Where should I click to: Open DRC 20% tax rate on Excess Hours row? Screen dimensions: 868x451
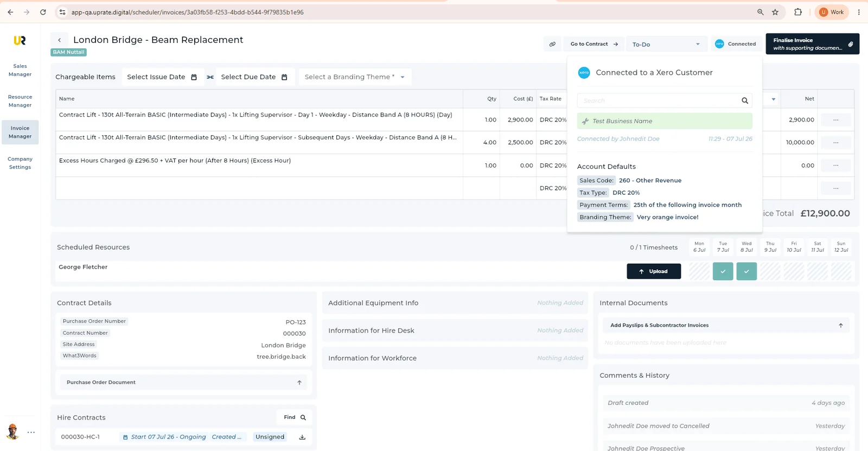tap(553, 166)
